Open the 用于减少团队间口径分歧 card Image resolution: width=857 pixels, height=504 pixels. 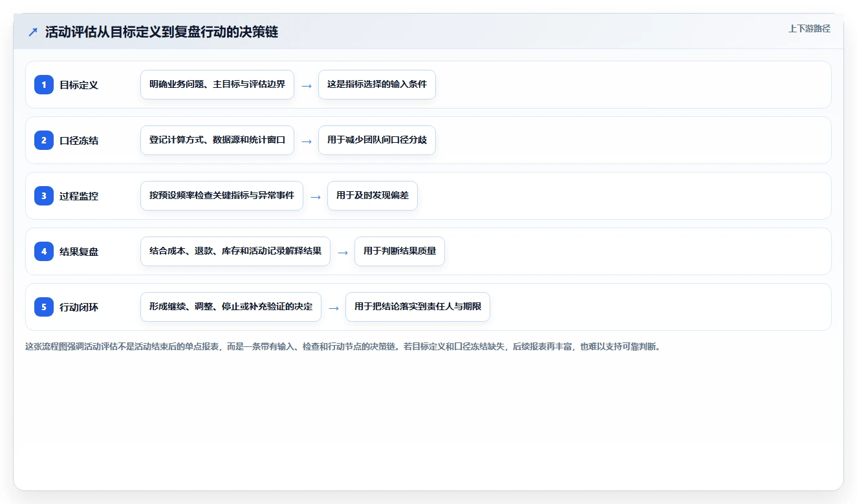377,140
